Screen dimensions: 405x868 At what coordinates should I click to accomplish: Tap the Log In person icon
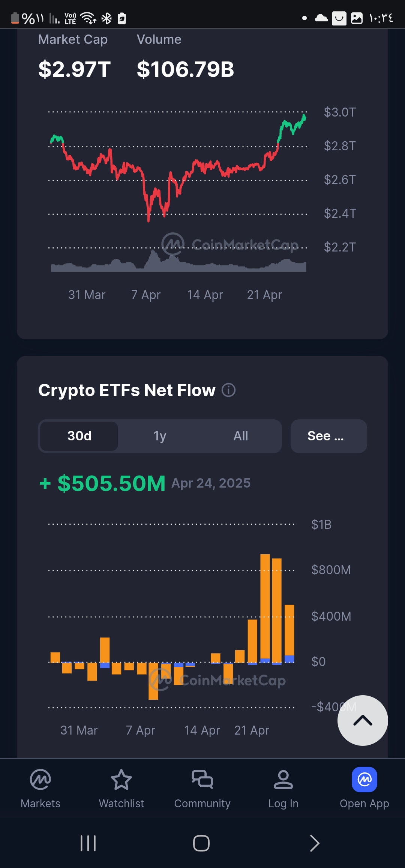pyautogui.click(x=283, y=780)
